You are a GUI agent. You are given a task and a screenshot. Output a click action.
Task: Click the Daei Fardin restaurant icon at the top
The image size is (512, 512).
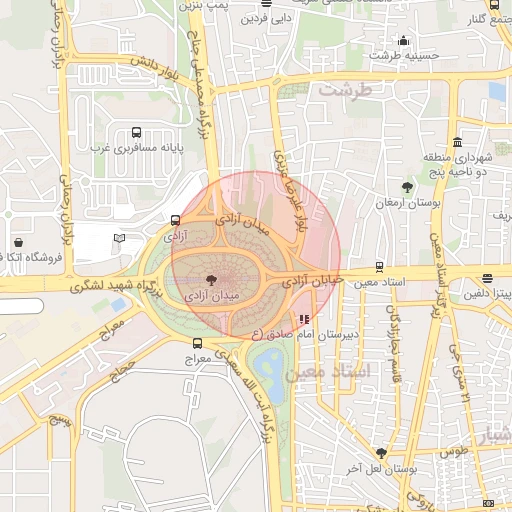(x=266, y=3)
